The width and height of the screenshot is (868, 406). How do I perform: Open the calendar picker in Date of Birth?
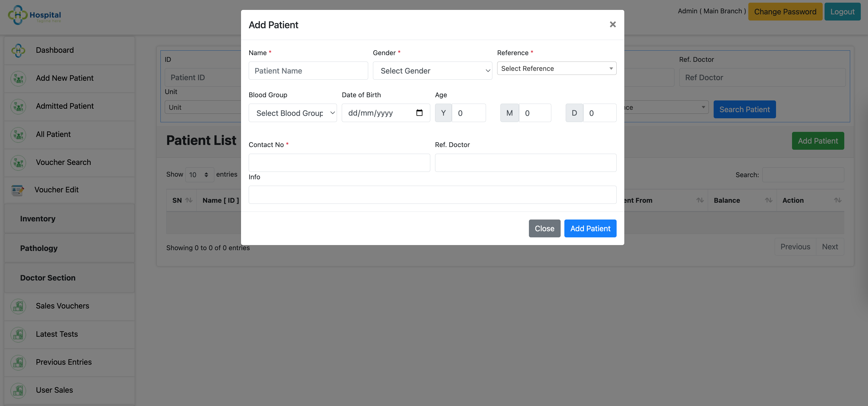(x=419, y=113)
